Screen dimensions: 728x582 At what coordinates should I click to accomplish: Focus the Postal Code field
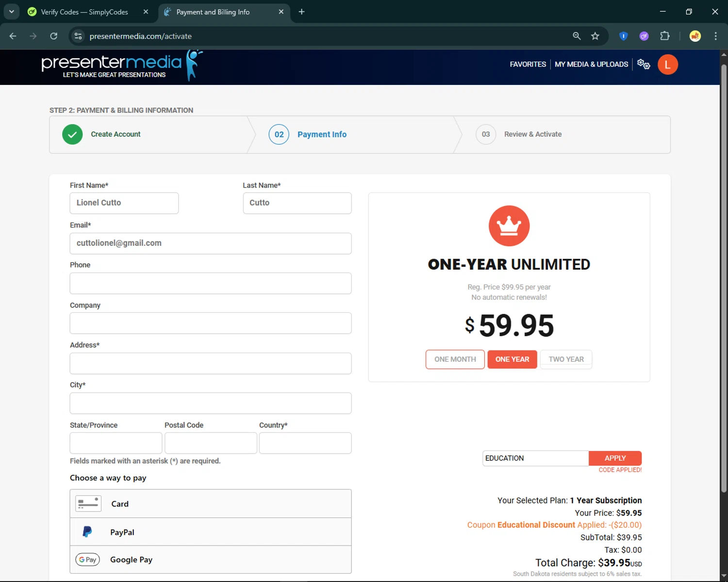coord(211,443)
